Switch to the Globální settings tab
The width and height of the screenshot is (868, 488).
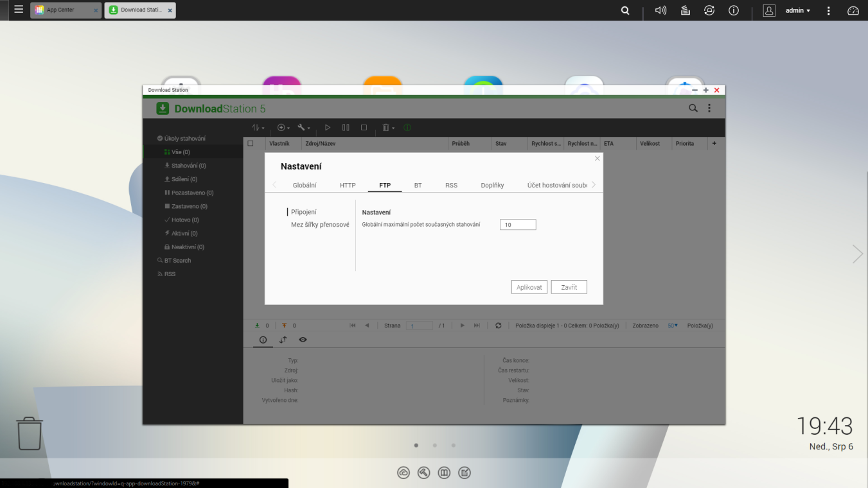coord(305,185)
